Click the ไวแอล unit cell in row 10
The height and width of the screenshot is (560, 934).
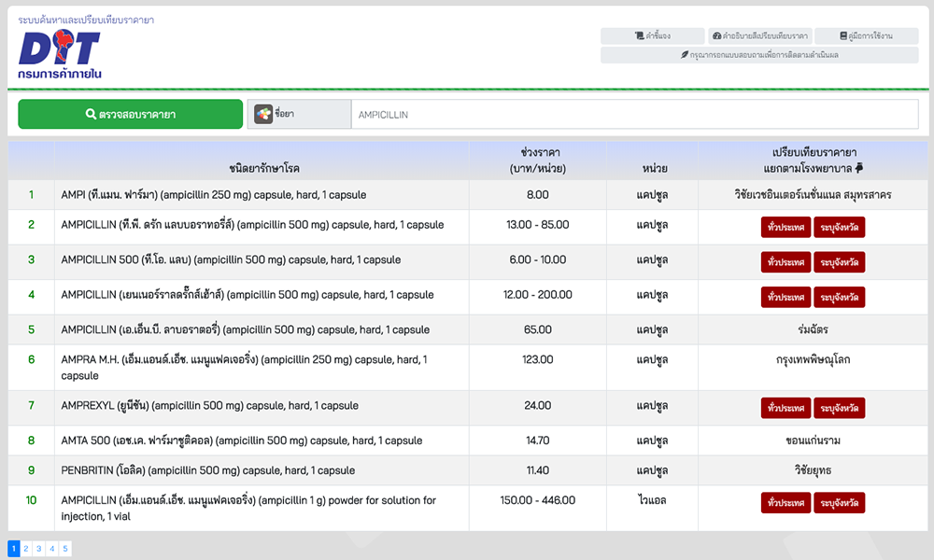click(x=652, y=500)
